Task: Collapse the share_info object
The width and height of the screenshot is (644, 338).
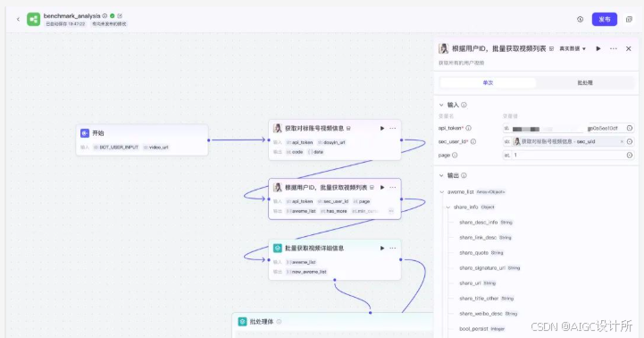Action: pyautogui.click(x=448, y=207)
